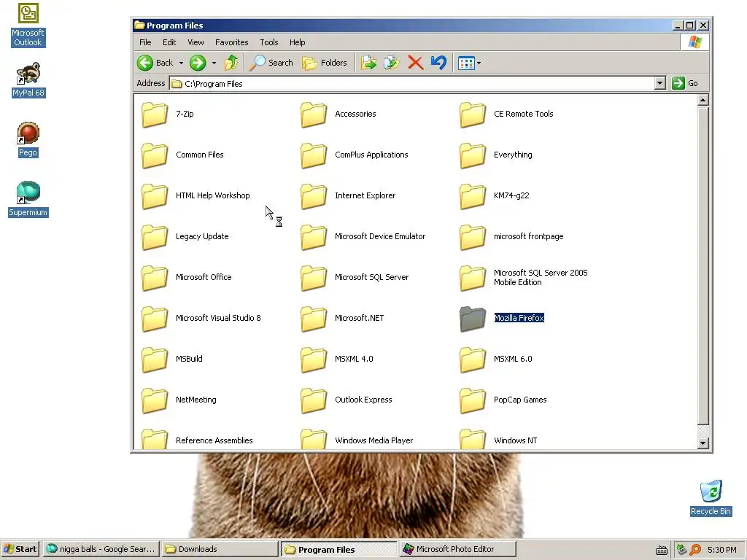Click the Windows Media Player folder label

coord(374,441)
